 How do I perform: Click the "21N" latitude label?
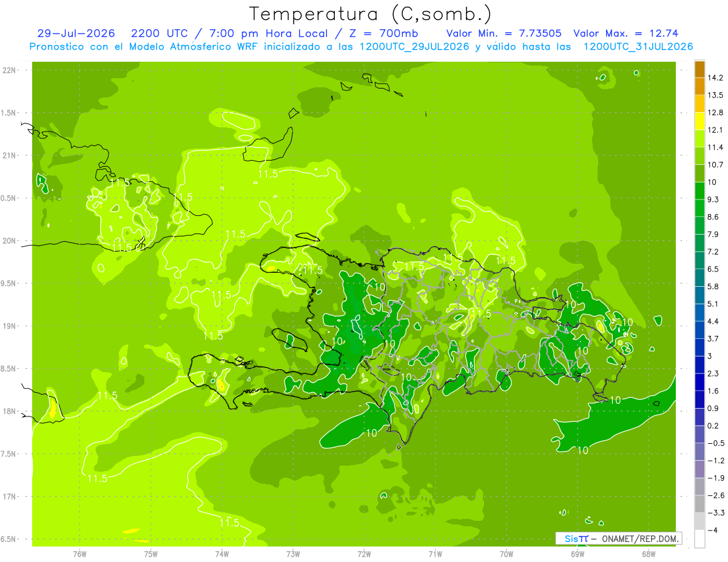pyautogui.click(x=10, y=155)
